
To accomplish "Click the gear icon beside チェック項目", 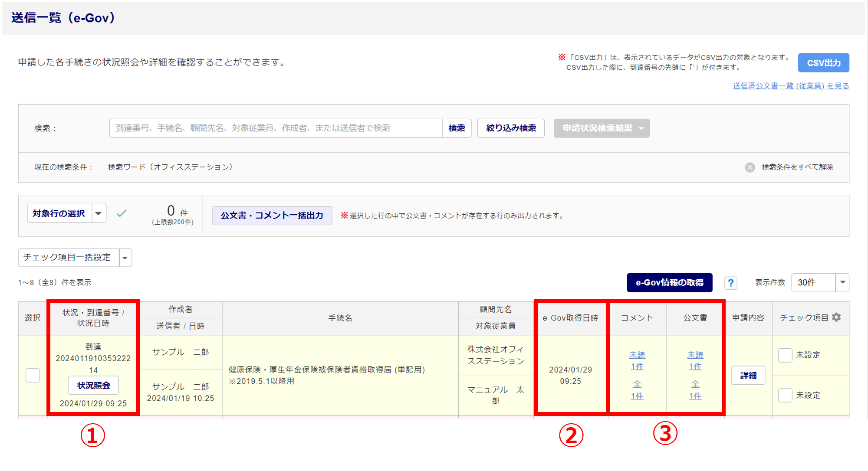I will (836, 317).
